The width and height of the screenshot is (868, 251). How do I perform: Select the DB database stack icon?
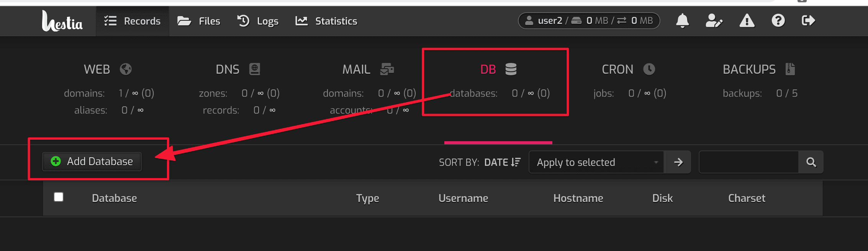[x=511, y=69]
